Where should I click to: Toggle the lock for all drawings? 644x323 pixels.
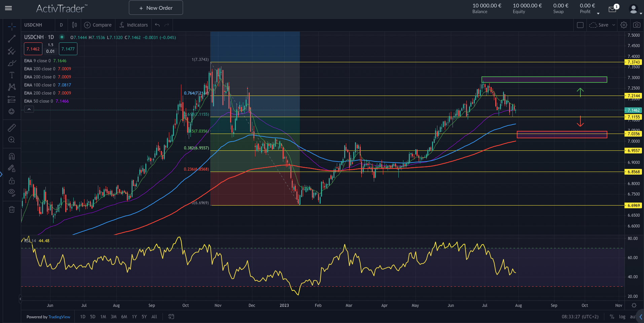click(11, 181)
